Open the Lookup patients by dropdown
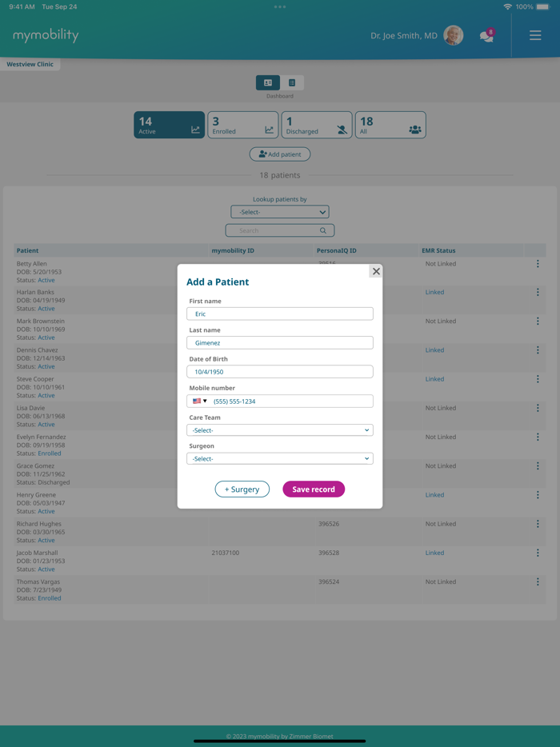Image resolution: width=560 pixels, height=747 pixels. click(x=280, y=212)
